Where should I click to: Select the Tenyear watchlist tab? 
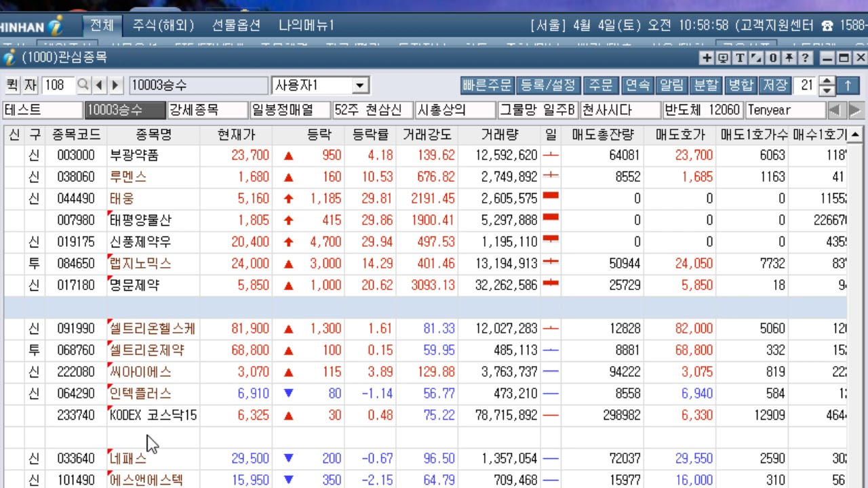click(x=786, y=110)
